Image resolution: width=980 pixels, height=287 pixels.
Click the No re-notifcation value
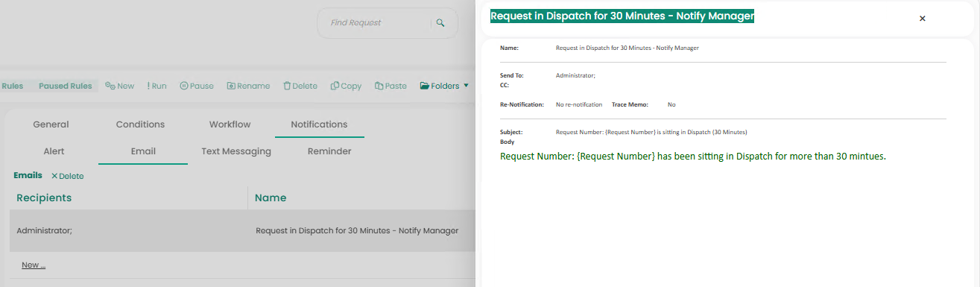coord(579,104)
